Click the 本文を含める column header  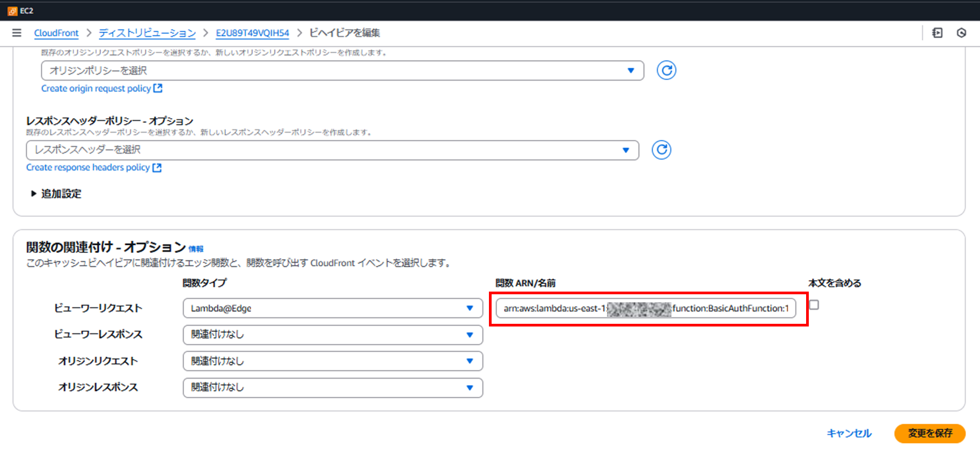click(835, 283)
